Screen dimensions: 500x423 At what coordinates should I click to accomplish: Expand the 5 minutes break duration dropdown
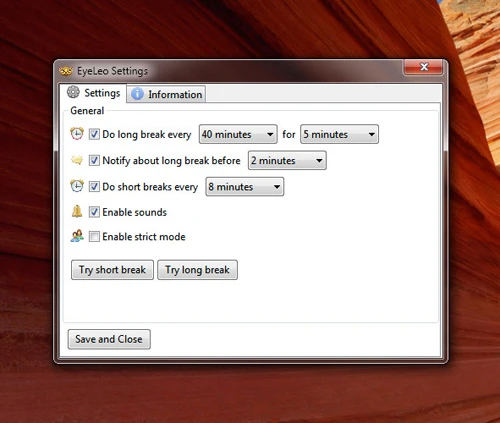pyautogui.click(x=339, y=134)
